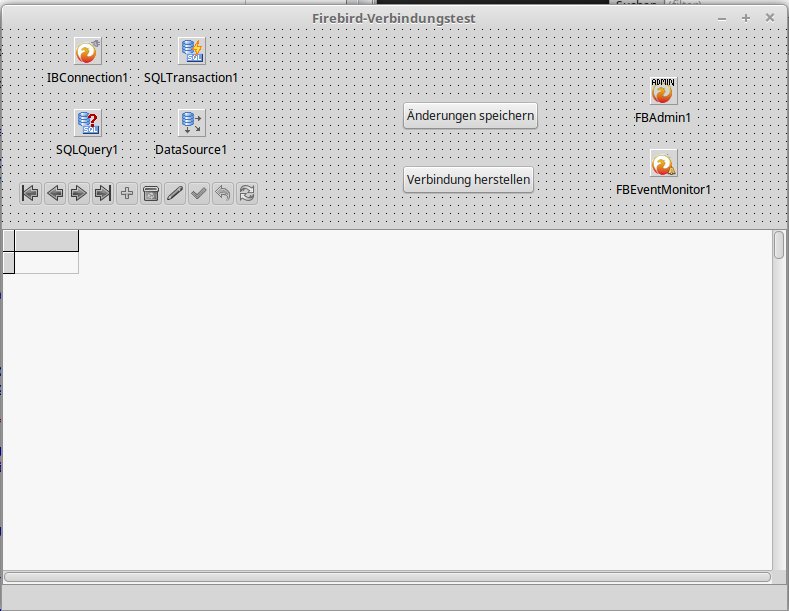Image resolution: width=789 pixels, height=611 pixels.
Task: Refresh data with the navigator refresh button
Action: (x=246, y=193)
